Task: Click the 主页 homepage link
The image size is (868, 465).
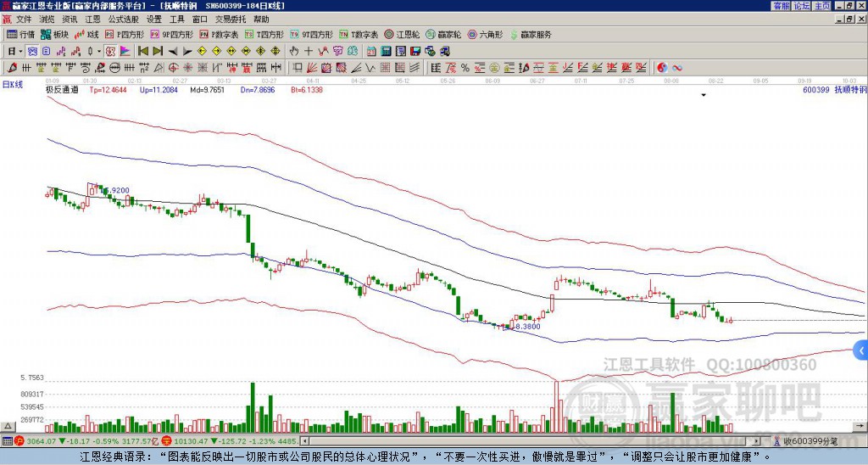Action: click(821, 6)
